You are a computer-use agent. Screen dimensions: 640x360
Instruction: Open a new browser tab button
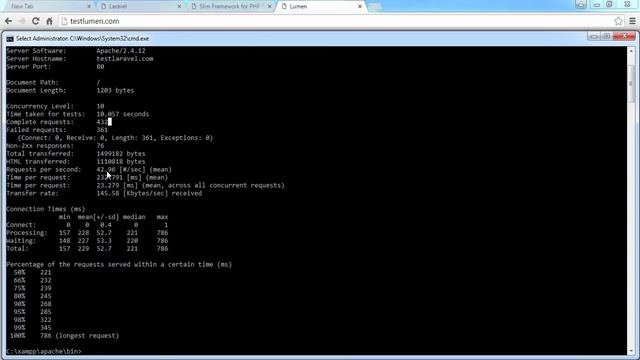[375, 7]
